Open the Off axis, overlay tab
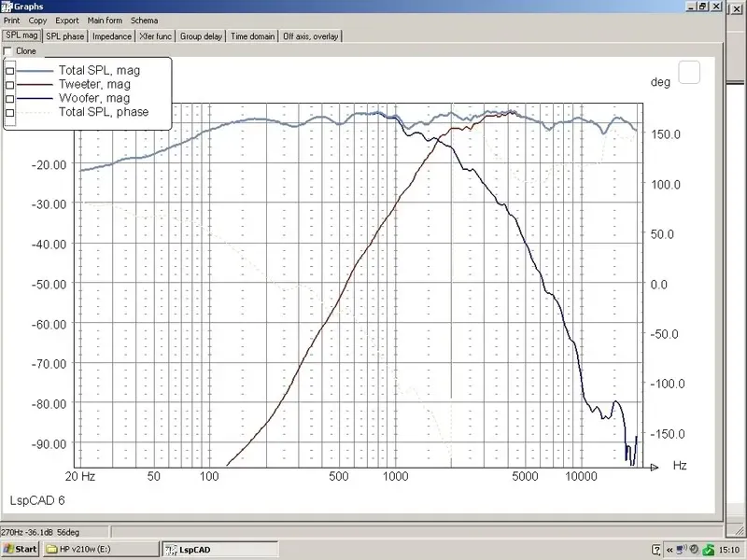The width and height of the screenshot is (747, 560). coord(311,36)
